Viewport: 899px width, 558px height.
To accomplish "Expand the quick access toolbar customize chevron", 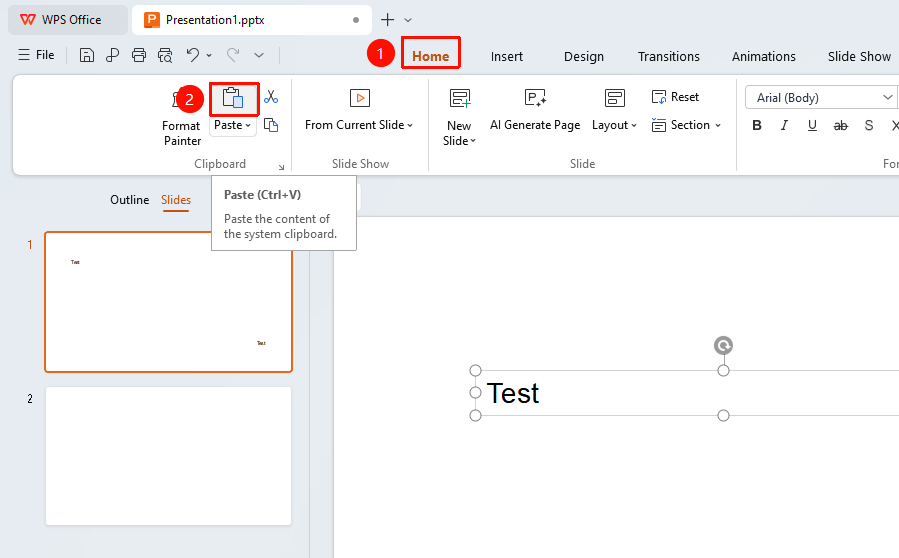I will click(x=259, y=56).
